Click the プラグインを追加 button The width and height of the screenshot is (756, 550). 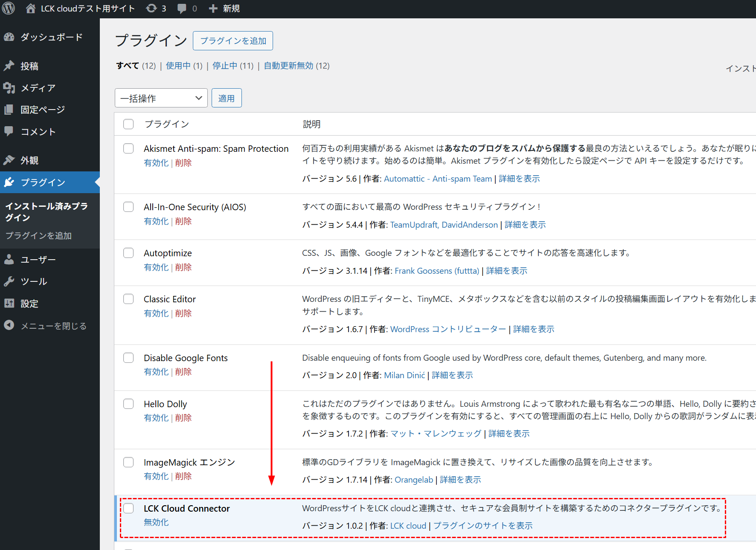pos(233,41)
